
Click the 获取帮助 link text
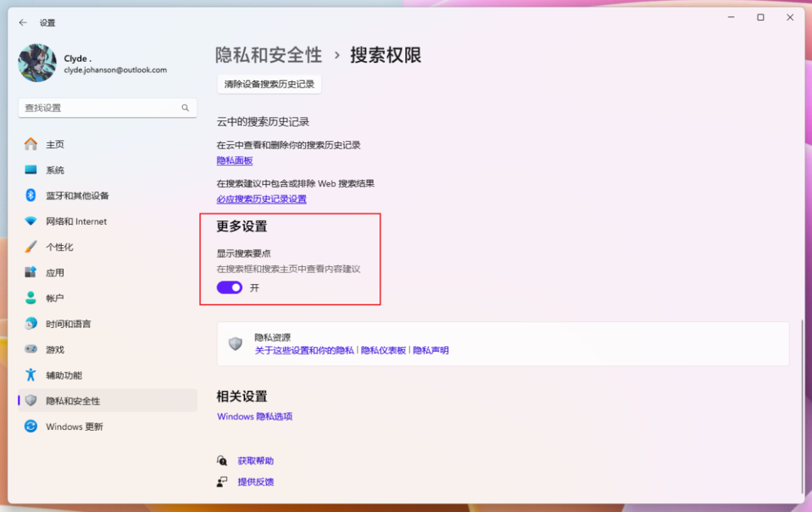click(256, 461)
